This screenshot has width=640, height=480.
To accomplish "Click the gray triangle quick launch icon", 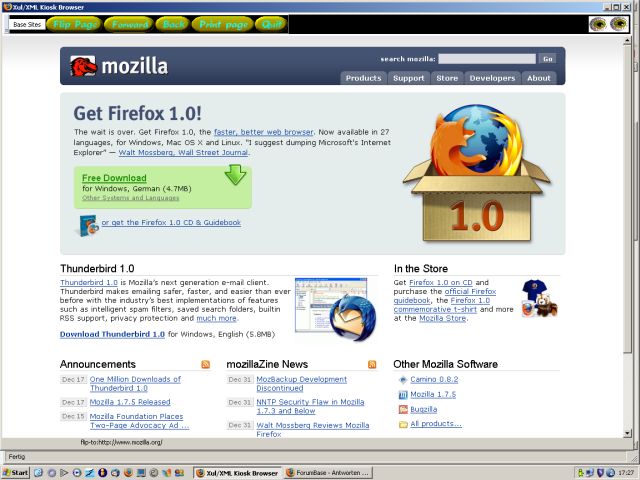I will point(64,473).
